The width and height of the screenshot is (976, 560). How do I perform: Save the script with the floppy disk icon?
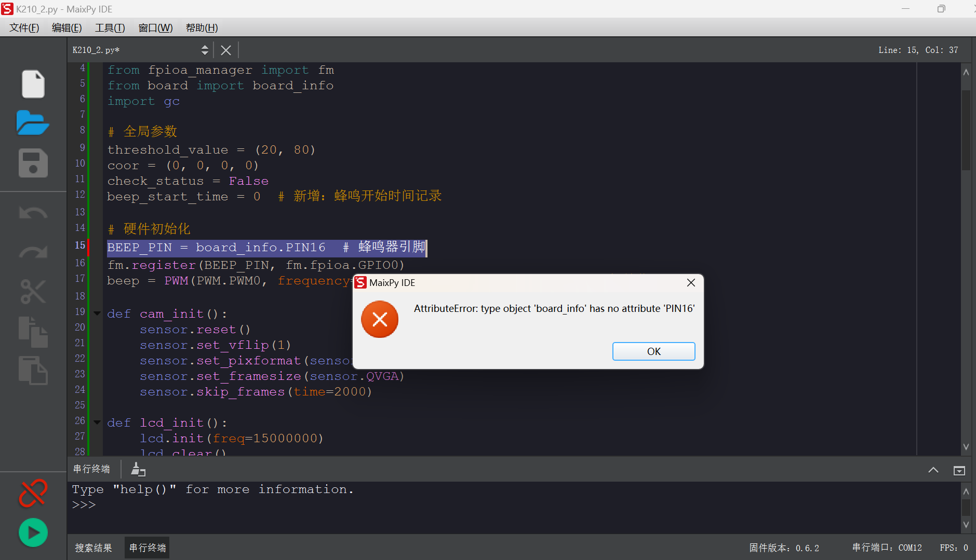(33, 163)
